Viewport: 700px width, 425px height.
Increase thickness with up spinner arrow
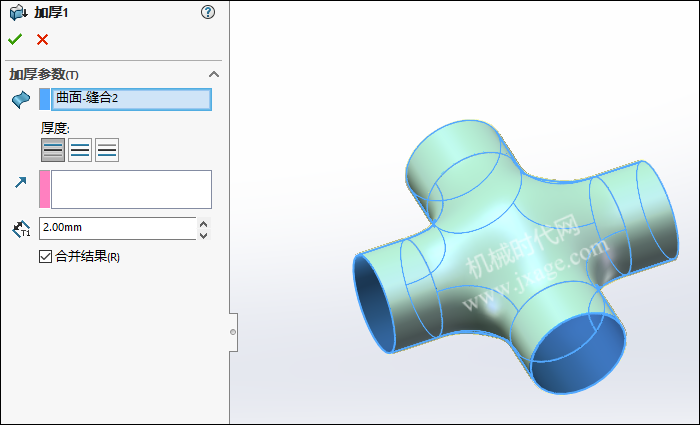tap(204, 223)
